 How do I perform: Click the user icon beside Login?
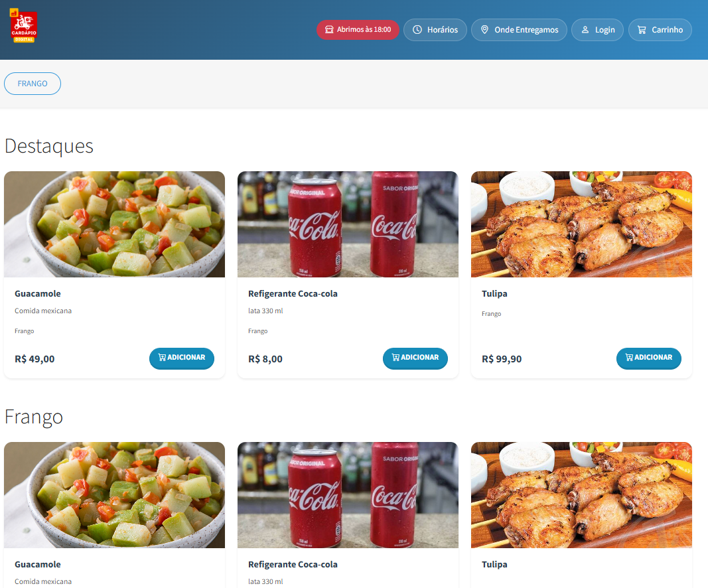(585, 29)
